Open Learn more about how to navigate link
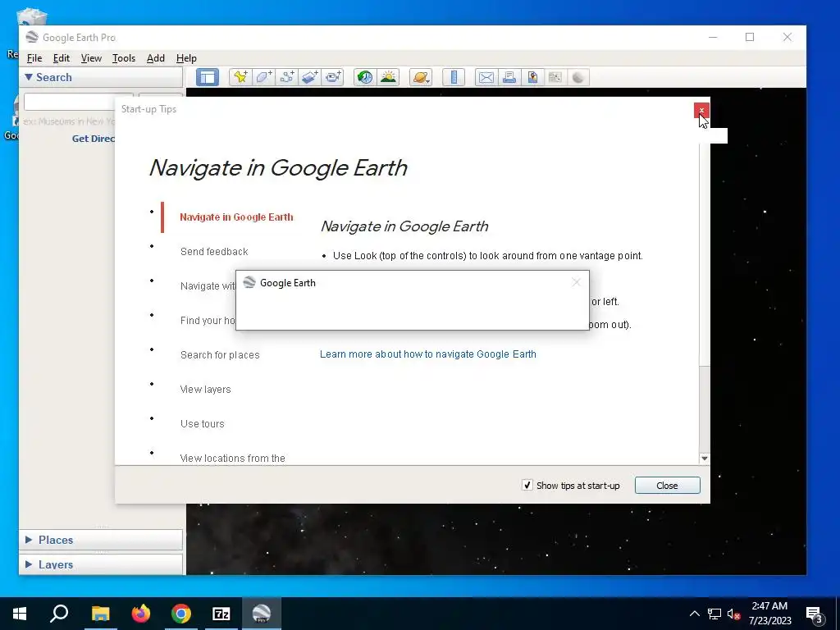 tap(428, 354)
